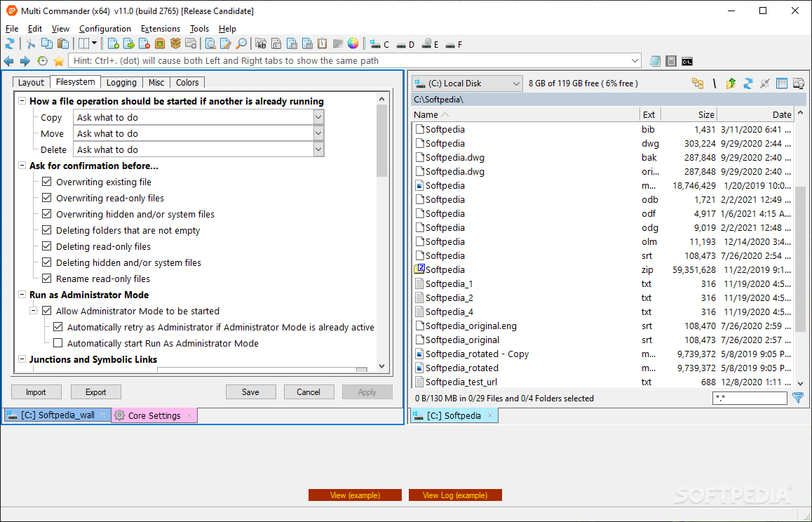Switch to the Logging tab
Viewport: 812px width, 522px height.
point(121,82)
